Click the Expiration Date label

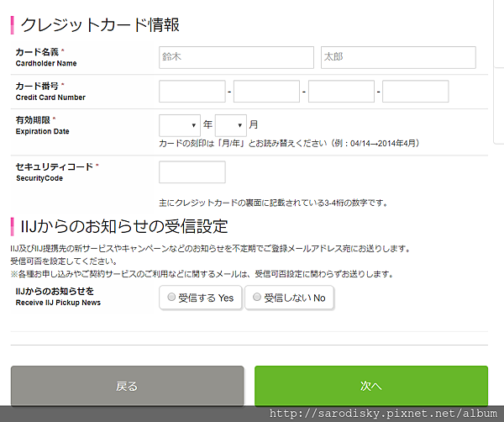coord(43,131)
